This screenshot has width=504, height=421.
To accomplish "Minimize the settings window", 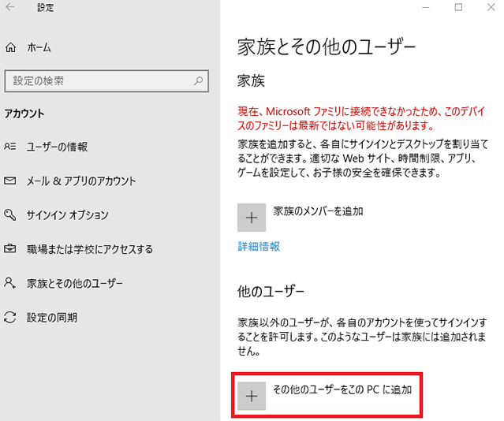I will tap(426, 7).
